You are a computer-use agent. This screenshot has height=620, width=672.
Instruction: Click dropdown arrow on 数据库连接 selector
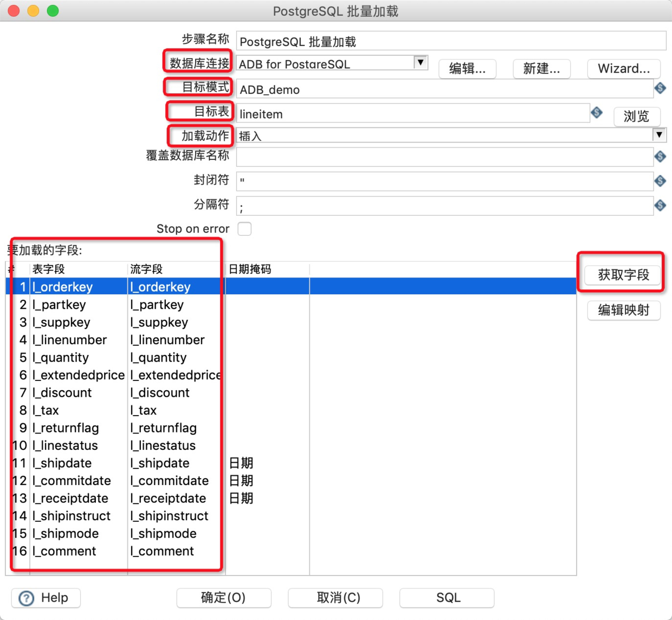click(x=420, y=62)
